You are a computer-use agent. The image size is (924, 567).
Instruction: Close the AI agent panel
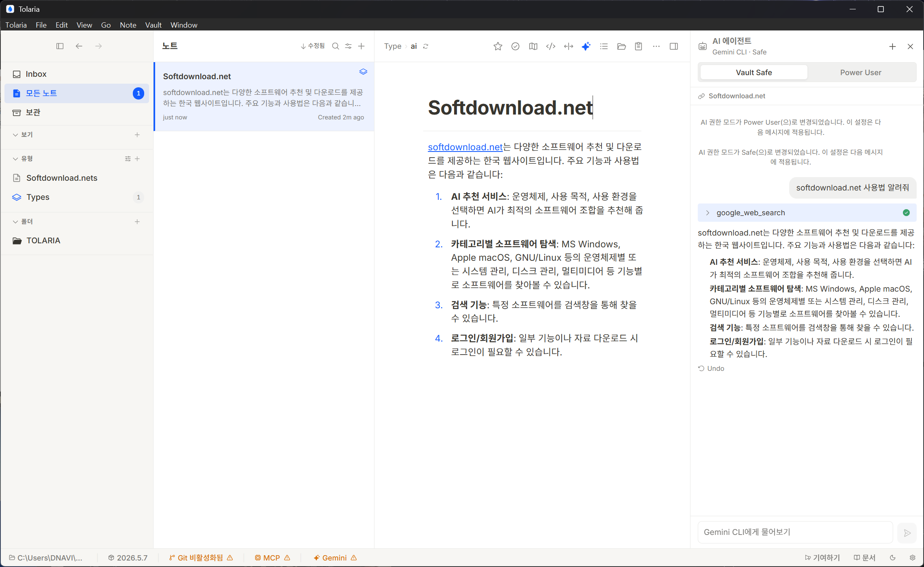(910, 46)
